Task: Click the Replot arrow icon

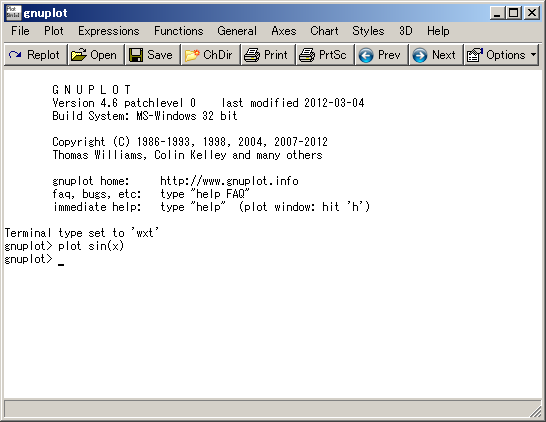Action: pyautogui.click(x=15, y=55)
